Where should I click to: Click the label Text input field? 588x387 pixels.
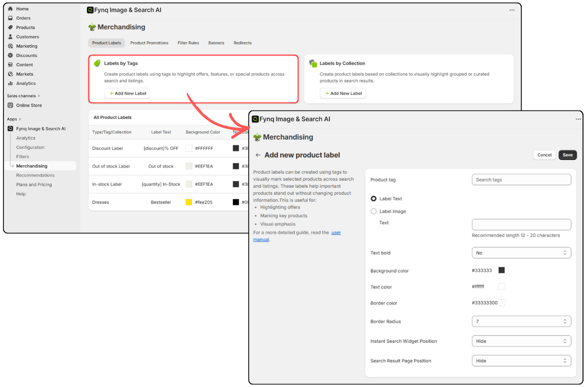pyautogui.click(x=521, y=225)
